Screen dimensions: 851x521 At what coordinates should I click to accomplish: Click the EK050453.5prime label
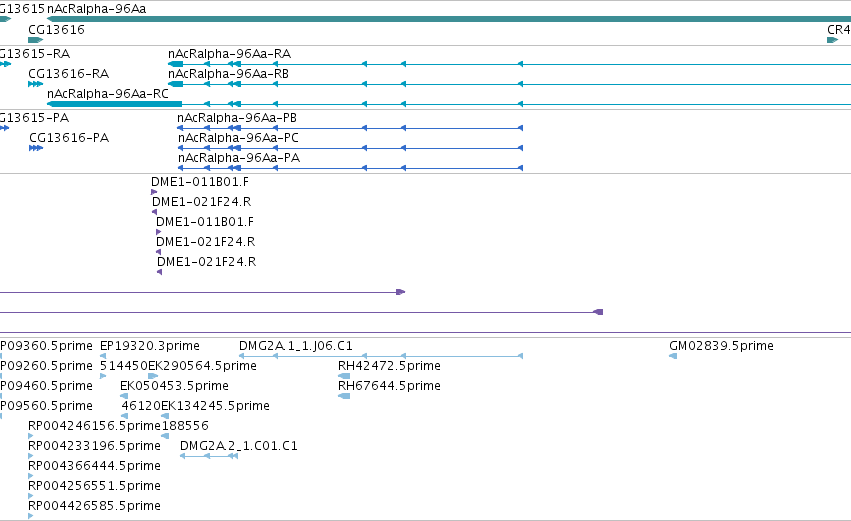pos(174,386)
